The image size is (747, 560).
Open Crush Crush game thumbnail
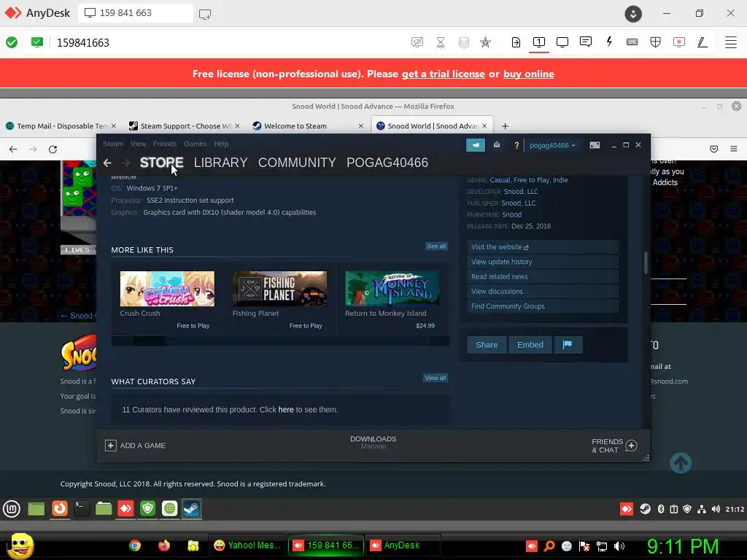(x=167, y=289)
